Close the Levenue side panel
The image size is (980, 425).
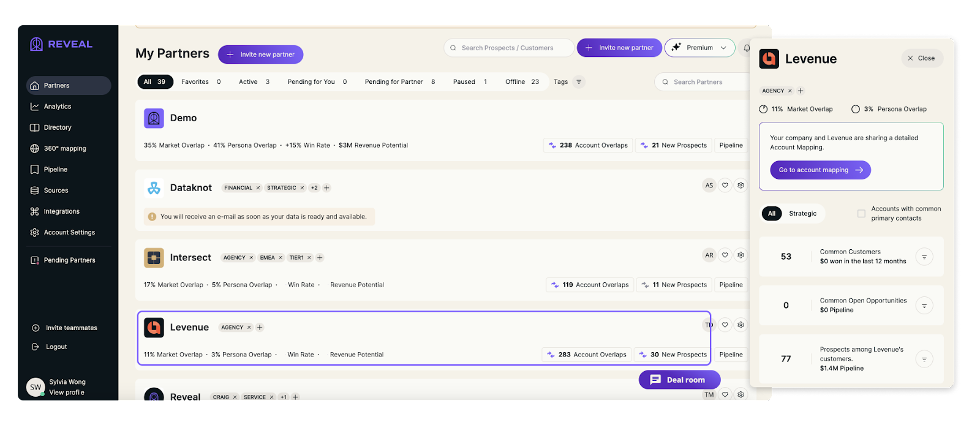click(922, 58)
